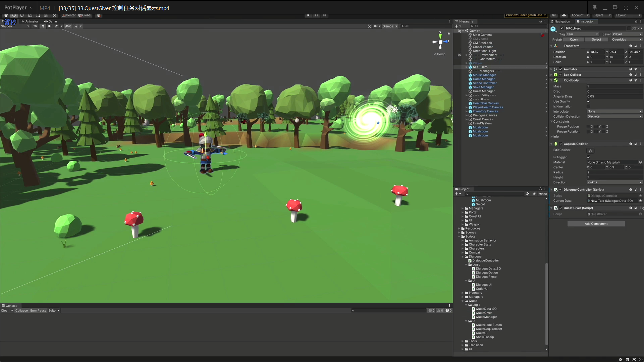Open Transform component help icon
The width and height of the screenshot is (644, 362).
click(x=631, y=46)
